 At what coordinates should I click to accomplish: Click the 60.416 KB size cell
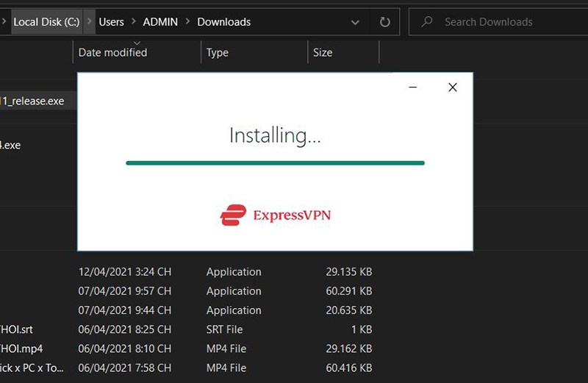tap(348, 368)
